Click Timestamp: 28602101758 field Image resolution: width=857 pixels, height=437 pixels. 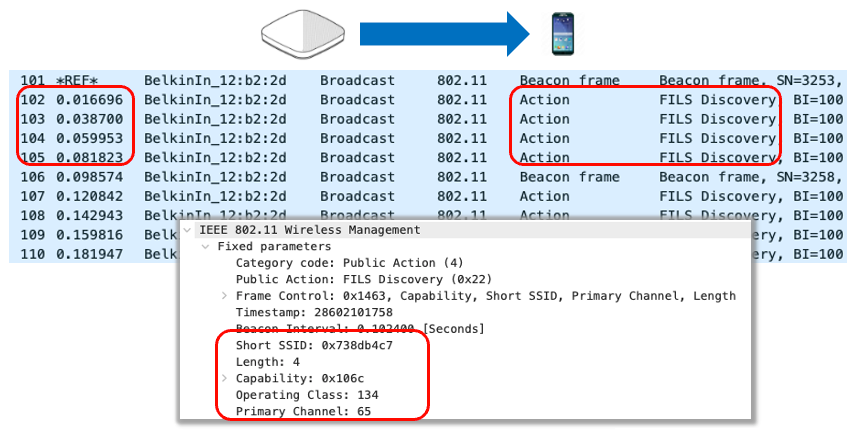pos(314,312)
